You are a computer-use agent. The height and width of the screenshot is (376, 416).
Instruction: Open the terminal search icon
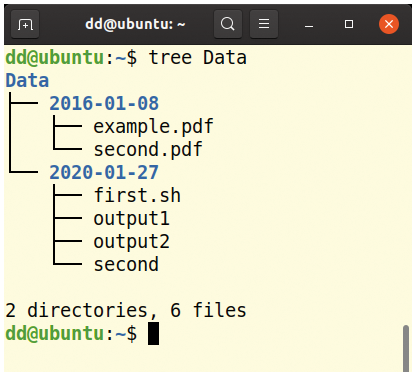point(228,24)
